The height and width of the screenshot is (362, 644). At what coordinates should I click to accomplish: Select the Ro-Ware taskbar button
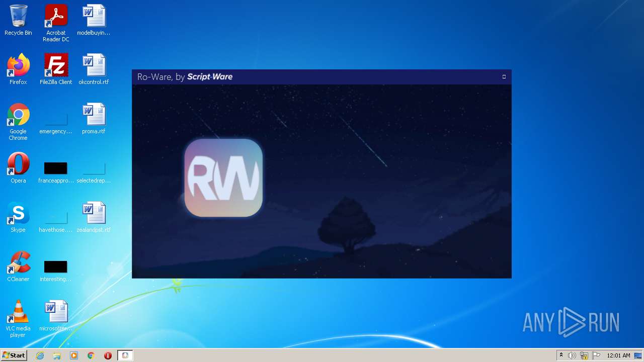pos(125,355)
